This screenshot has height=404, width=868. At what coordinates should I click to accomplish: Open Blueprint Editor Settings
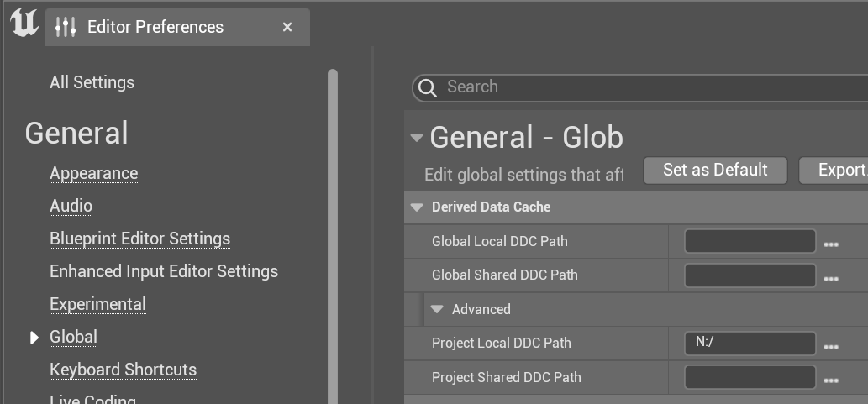140,239
